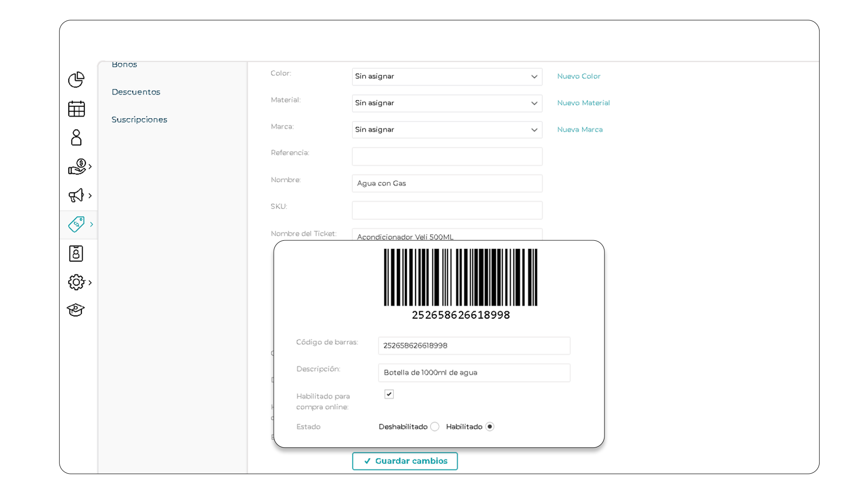Screen dimensions: 868x494
Task: Click the Nuevo Material link
Action: pos(584,103)
